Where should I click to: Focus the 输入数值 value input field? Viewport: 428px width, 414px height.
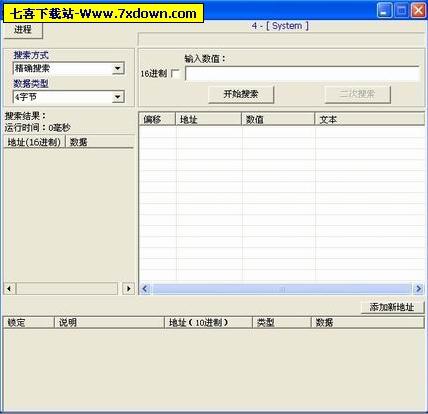pyautogui.click(x=302, y=73)
